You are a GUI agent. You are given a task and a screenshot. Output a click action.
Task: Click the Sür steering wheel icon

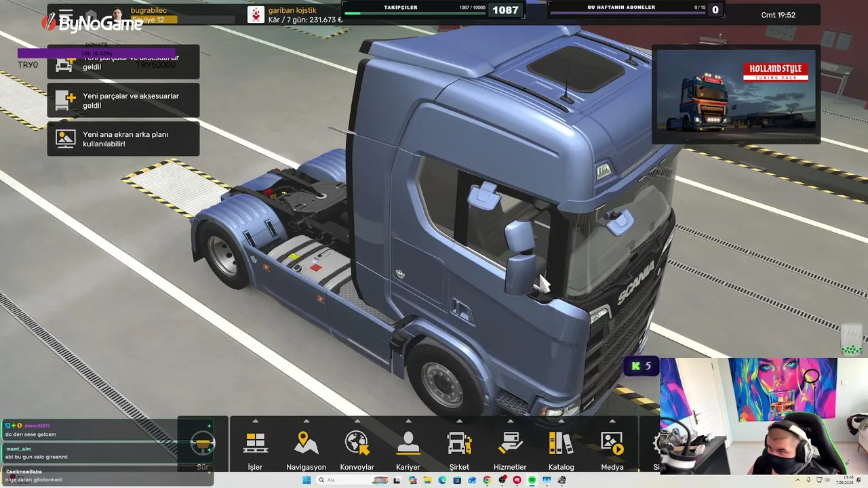[203, 444]
